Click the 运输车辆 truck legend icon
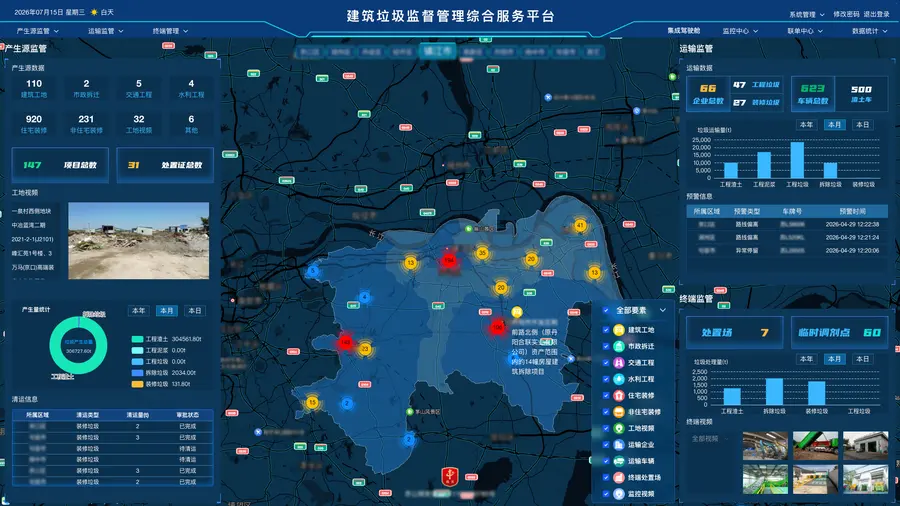The image size is (900, 506). tap(619, 461)
